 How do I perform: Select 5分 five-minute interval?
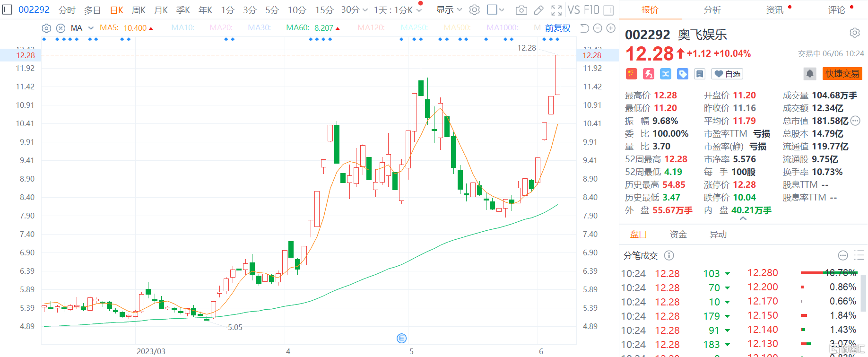pyautogui.click(x=272, y=10)
